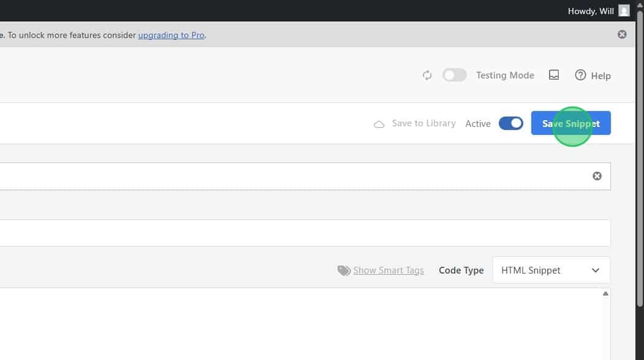Open the notifications inbox icon
Image resolution: width=644 pixels, height=360 pixels.
(x=554, y=75)
